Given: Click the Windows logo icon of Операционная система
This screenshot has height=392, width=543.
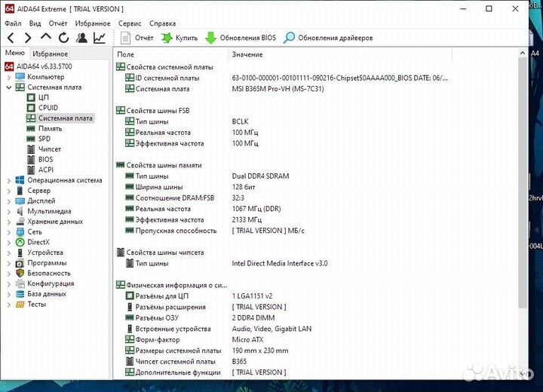Looking at the screenshot, I should [x=20, y=180].
